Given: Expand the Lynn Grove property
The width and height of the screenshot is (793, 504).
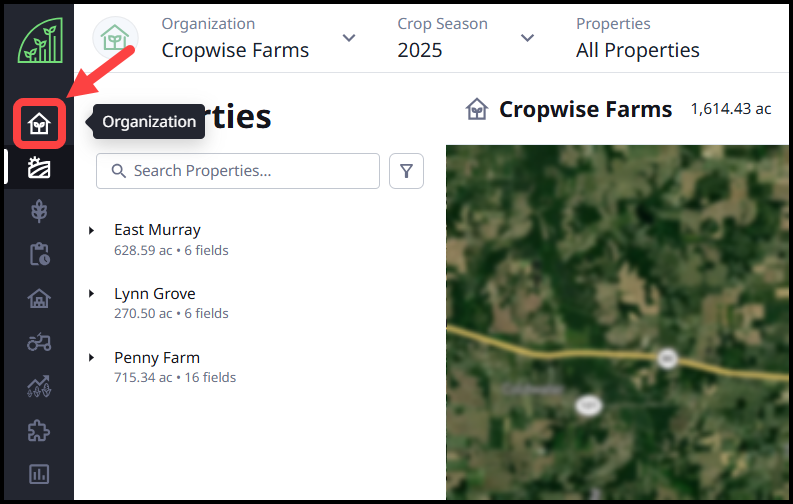Looking at the screenshot, I should 91,294.
